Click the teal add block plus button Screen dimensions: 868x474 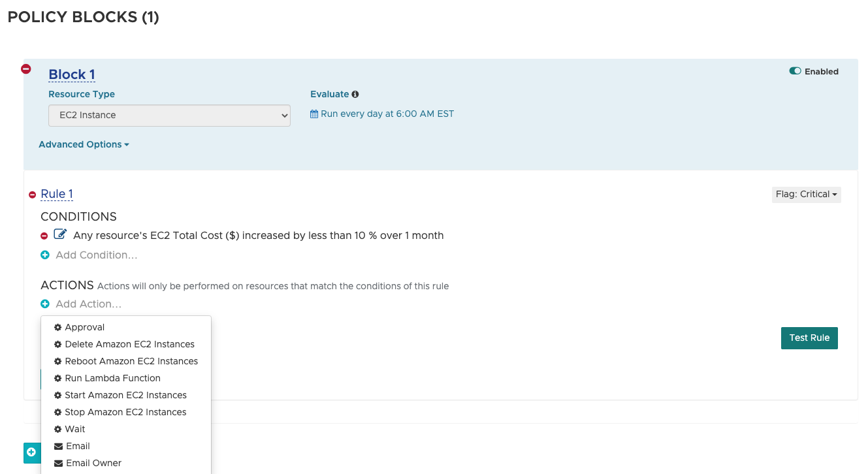[x=31, y=452]
